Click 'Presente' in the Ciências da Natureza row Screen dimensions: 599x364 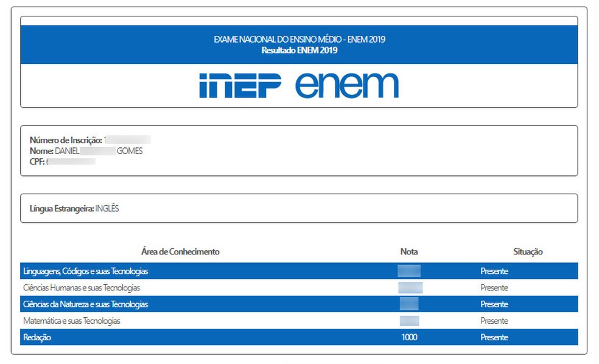(494, 304)
